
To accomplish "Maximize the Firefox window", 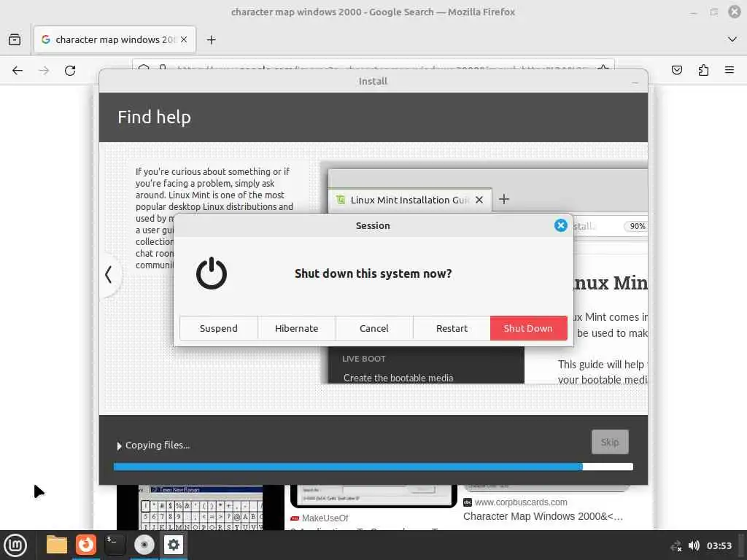I will [x=713, y=12].
